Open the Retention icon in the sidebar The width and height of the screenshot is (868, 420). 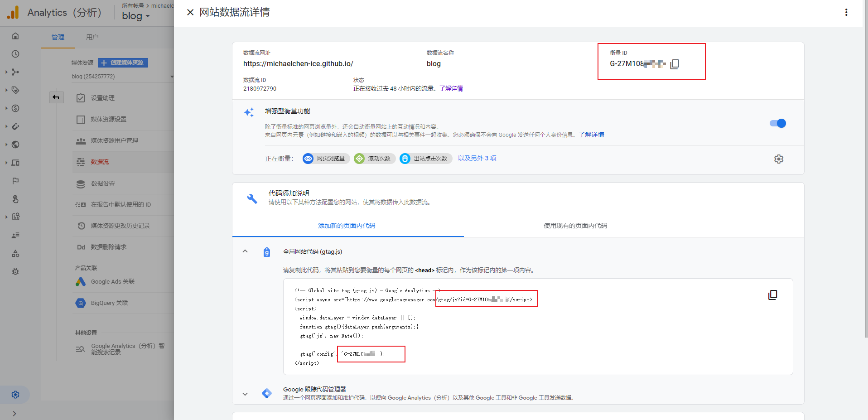[15, 126]
